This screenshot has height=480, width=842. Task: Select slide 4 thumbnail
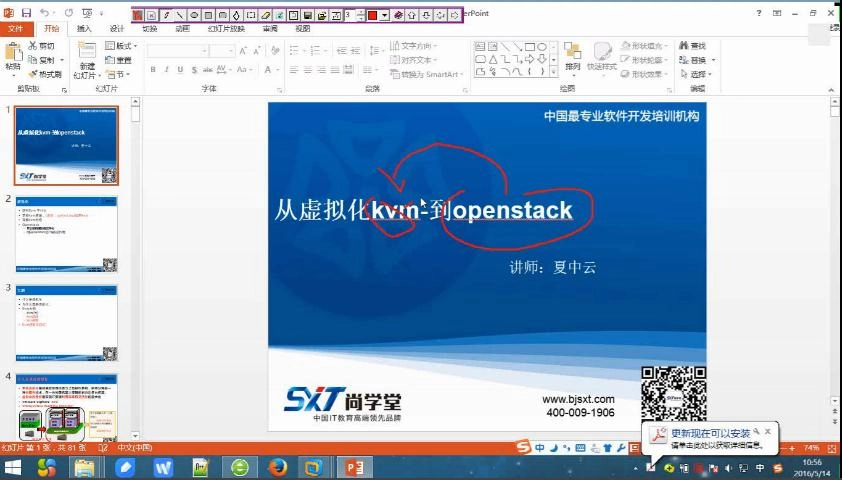(67, 406)
